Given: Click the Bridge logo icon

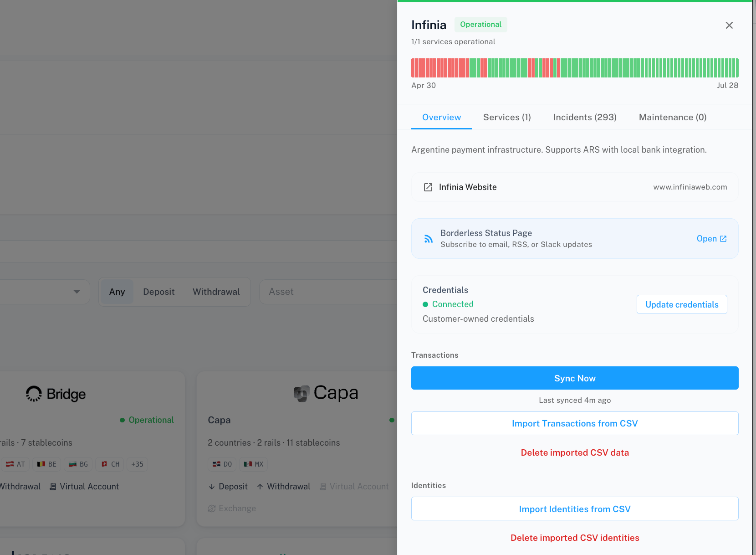Looking at the screenshot, I should [34, 394].
